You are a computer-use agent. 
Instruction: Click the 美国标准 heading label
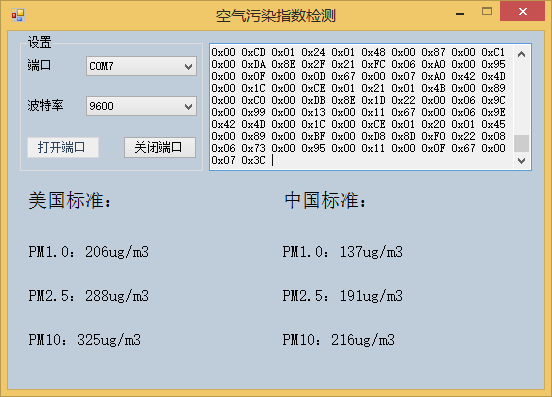[70, 200]
